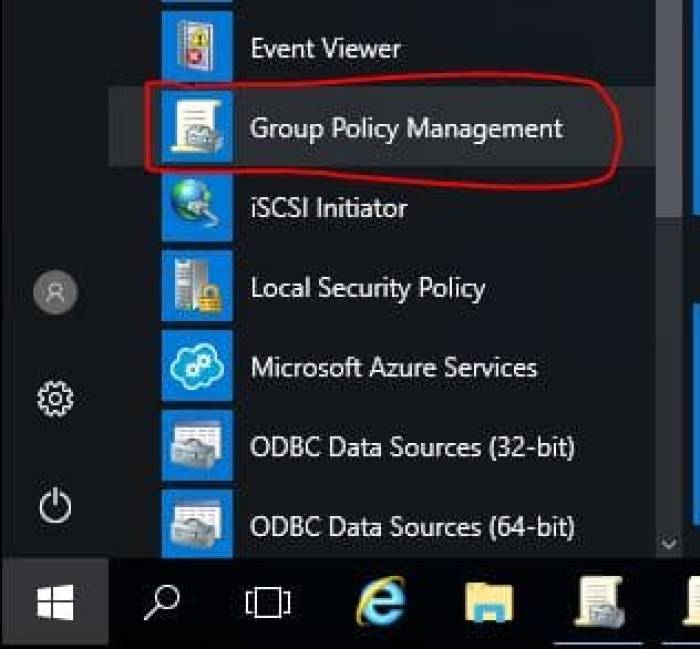
Task: Click the Start menu scrollbar thumb
Action: tap(669, 109)
